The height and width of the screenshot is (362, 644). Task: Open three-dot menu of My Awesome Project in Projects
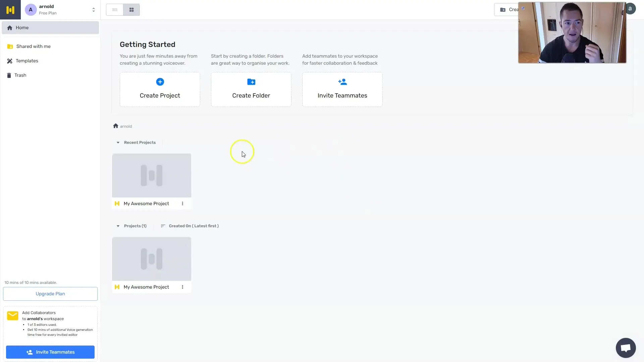182,287
